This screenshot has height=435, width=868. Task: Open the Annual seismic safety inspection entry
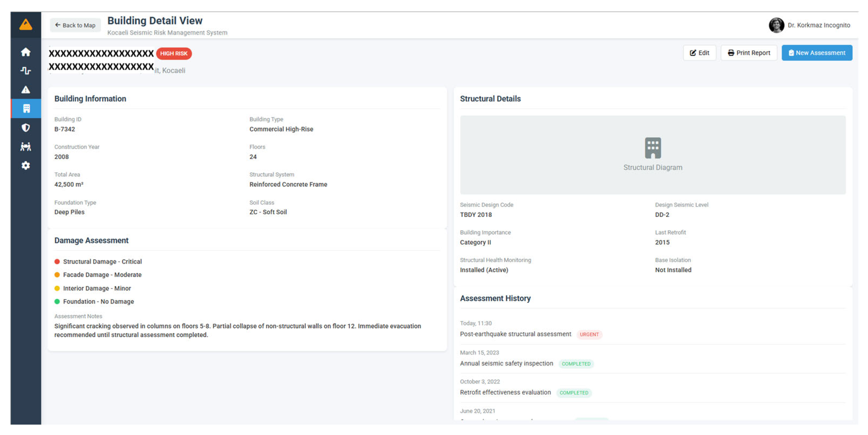[x=506, y=363]
